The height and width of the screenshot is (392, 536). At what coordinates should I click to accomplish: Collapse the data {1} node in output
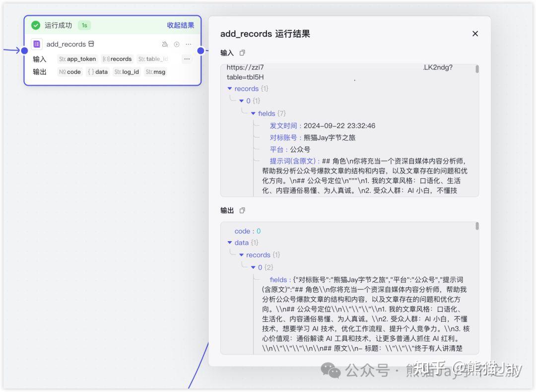tap(229, 243)
